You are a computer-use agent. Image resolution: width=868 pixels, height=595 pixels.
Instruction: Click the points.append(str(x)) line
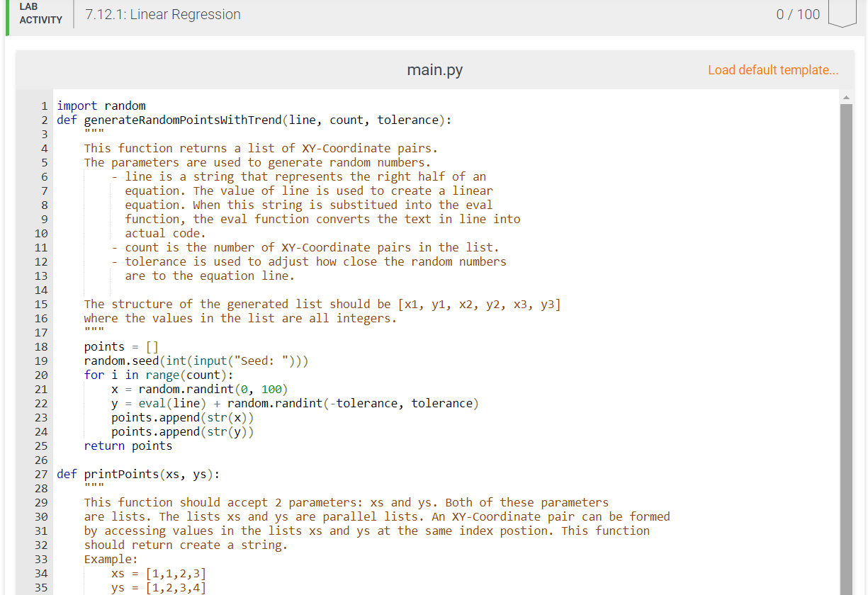pos(182,416)
